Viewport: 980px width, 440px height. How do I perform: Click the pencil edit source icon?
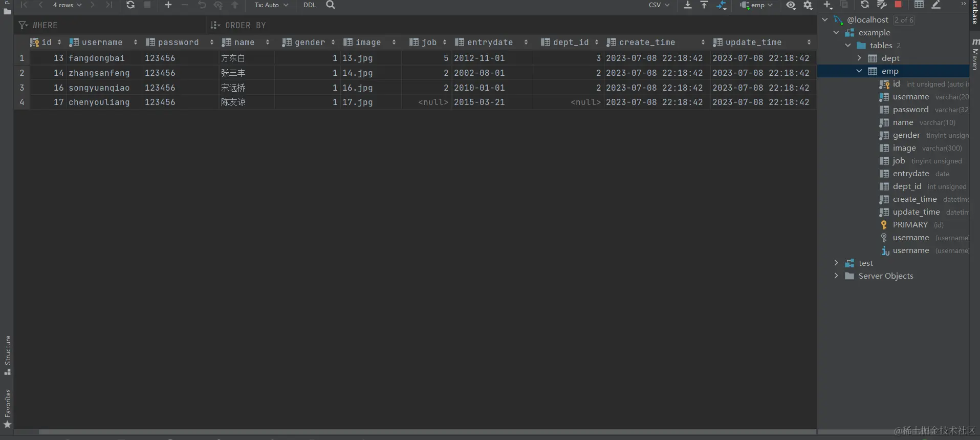click(936, 5)
